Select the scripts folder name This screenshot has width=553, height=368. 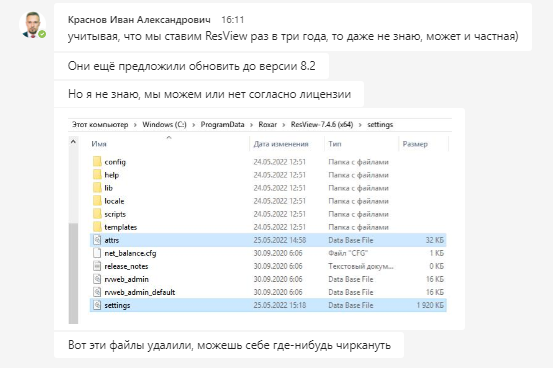tap(115, 214)
